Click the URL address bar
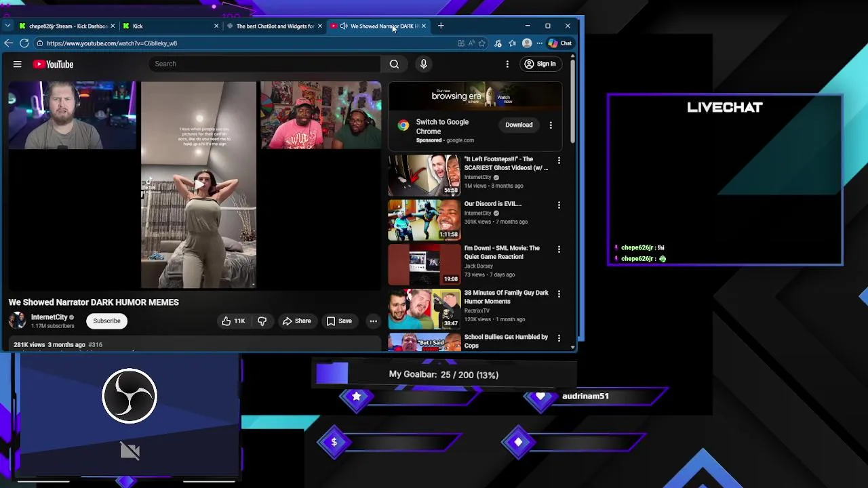The image size is (868, 488). click(244, 43)
